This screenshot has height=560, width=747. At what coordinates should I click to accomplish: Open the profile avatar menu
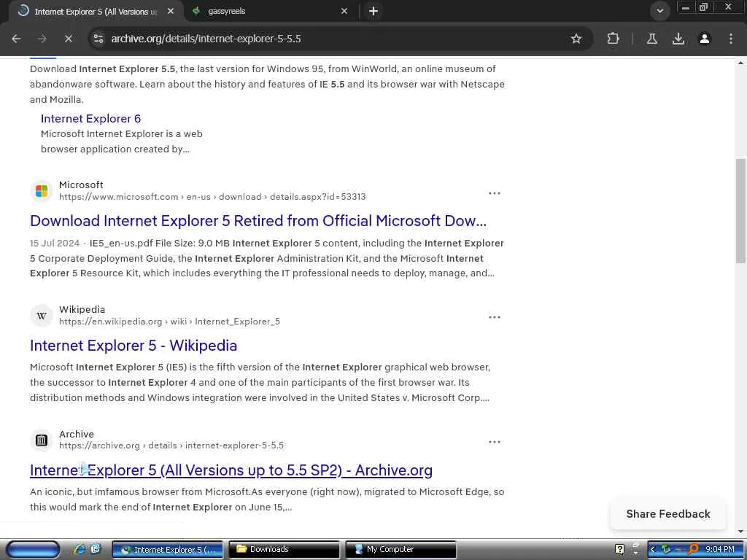[x=704, y=39]
